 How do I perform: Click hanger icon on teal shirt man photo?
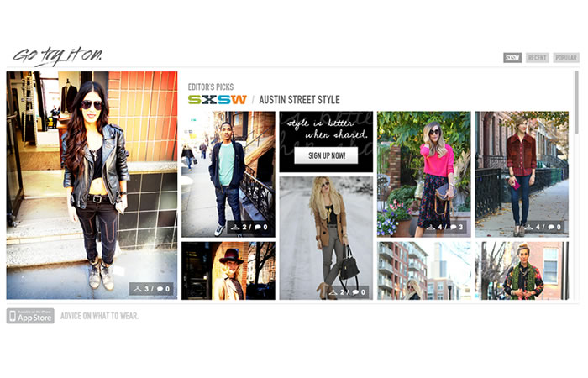point(235,228)
